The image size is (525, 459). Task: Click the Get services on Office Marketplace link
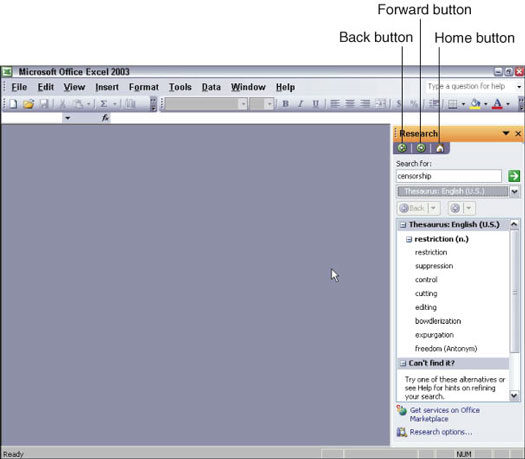click(444, 414)
